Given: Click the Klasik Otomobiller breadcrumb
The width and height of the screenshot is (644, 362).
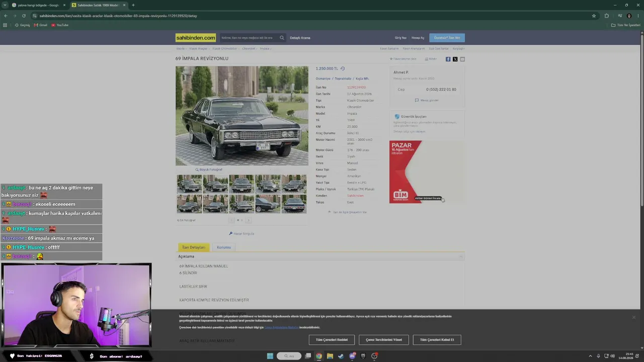Looking at the screenshot, I should click(x=224, y=49).
